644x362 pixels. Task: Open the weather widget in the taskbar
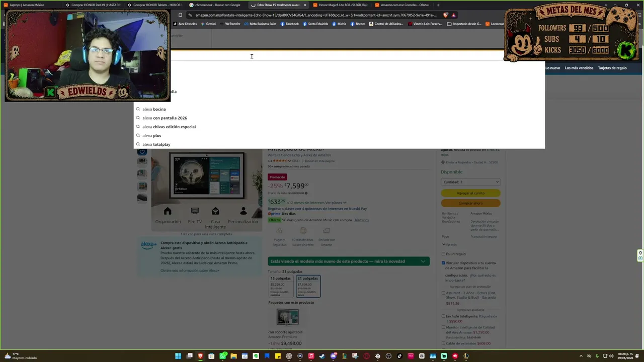click(x=21, y=356)
